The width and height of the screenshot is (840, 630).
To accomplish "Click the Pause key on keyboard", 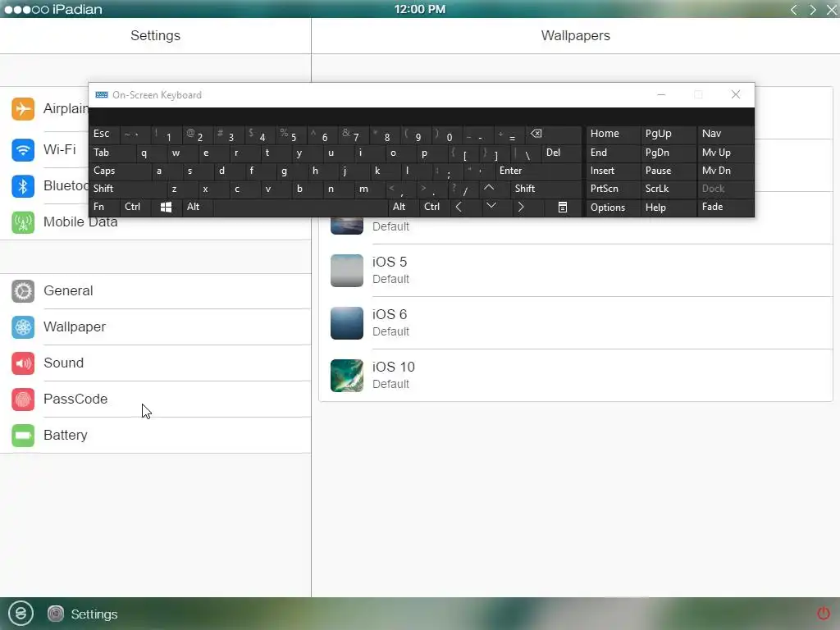I will tap(668, 171).
